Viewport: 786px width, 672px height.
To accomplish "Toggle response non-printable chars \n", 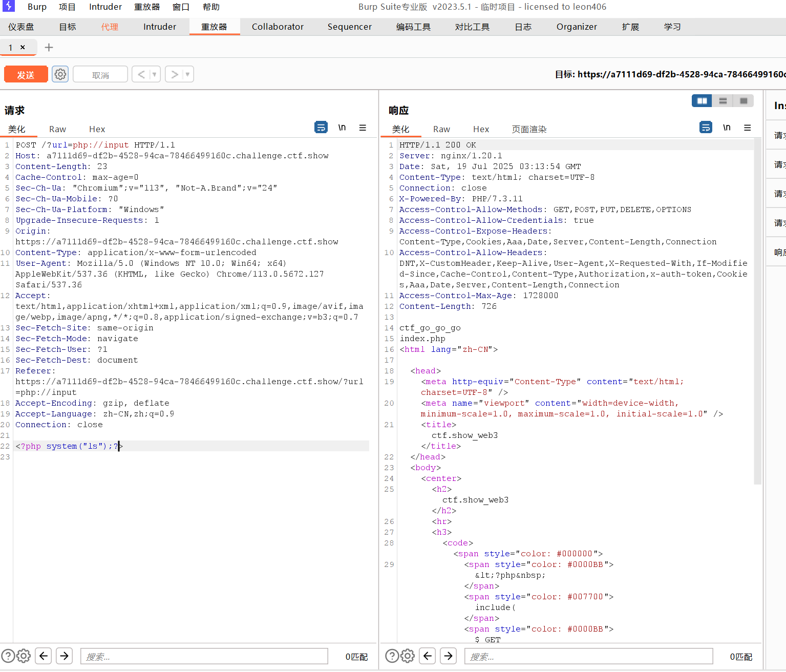I will coord(727,128).
